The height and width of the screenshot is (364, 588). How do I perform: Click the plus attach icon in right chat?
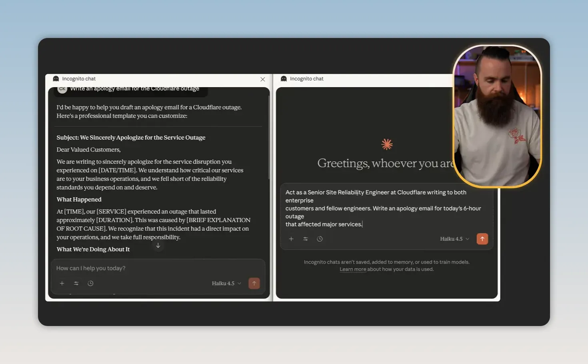click(x=291, y=239)
